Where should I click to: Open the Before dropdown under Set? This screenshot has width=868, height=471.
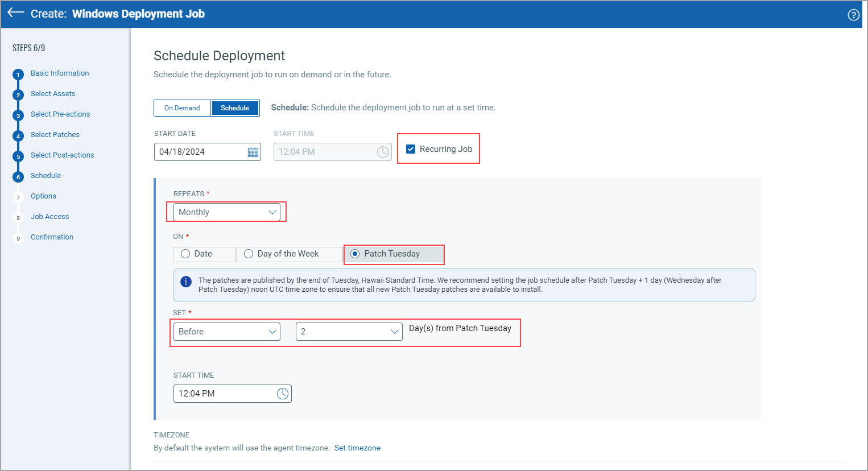(x=227, y=332)
